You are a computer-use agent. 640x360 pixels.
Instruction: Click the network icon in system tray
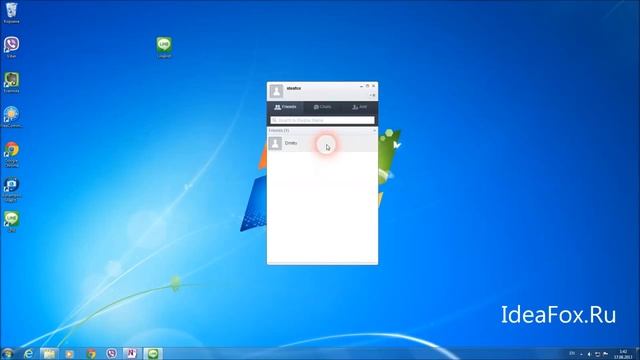(x=597, y=354)
